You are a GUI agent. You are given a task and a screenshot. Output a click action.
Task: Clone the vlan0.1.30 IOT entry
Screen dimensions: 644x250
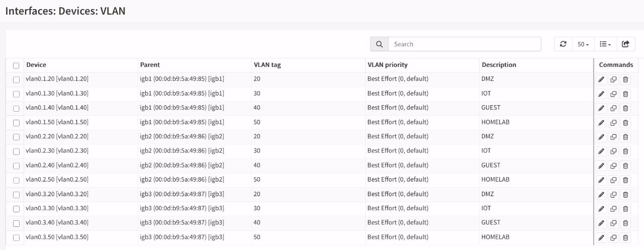click(613, 94)
